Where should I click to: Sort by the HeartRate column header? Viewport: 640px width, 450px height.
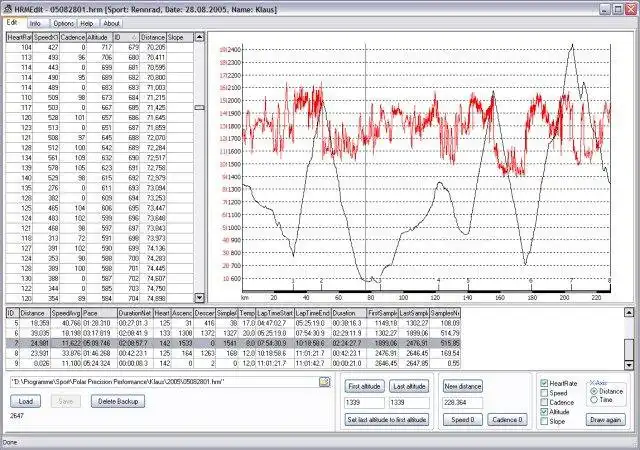(19, 37)
